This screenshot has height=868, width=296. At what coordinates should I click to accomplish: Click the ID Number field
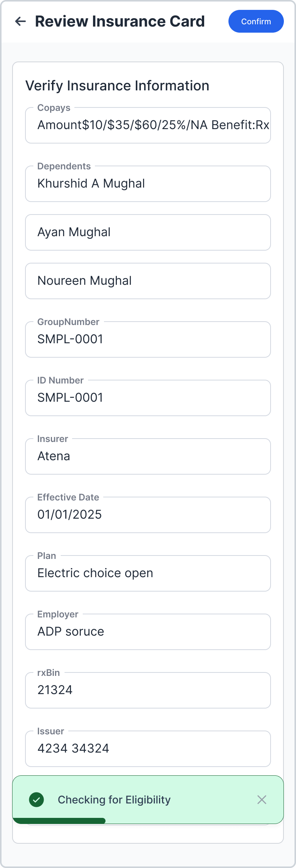coord(148,398)
